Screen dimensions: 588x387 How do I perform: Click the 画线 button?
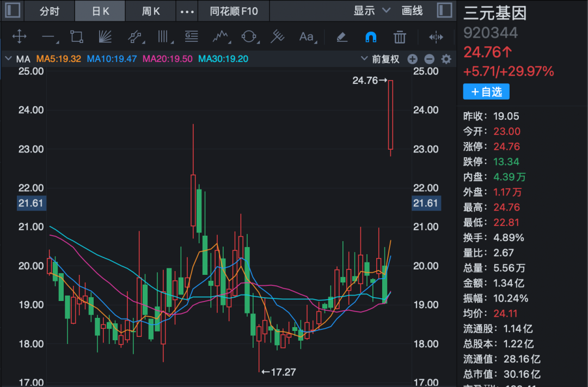412,10
